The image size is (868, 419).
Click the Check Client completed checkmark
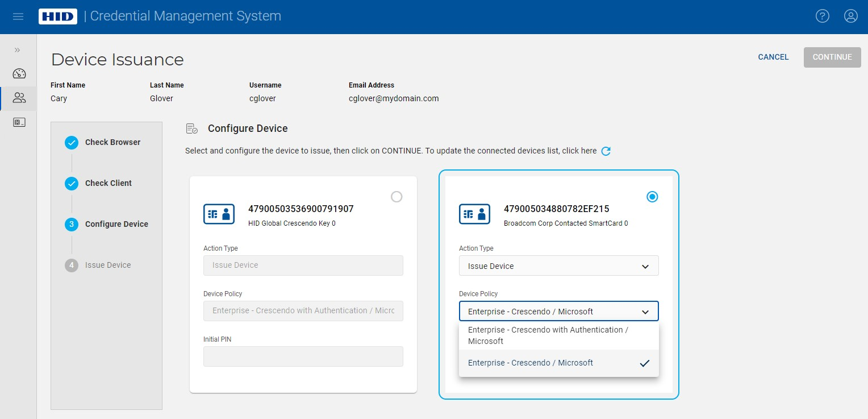point(72,184)
